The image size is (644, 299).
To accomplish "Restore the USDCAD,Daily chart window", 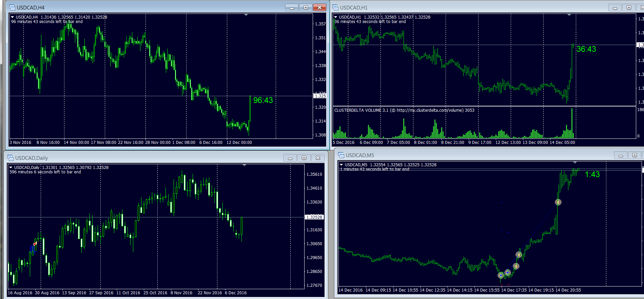I will tap(304, 158).
